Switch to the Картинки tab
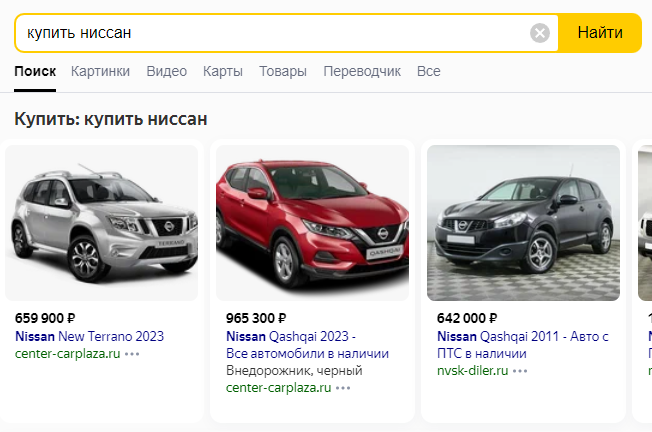The image size is (652, 432). [x=100, y=71]
